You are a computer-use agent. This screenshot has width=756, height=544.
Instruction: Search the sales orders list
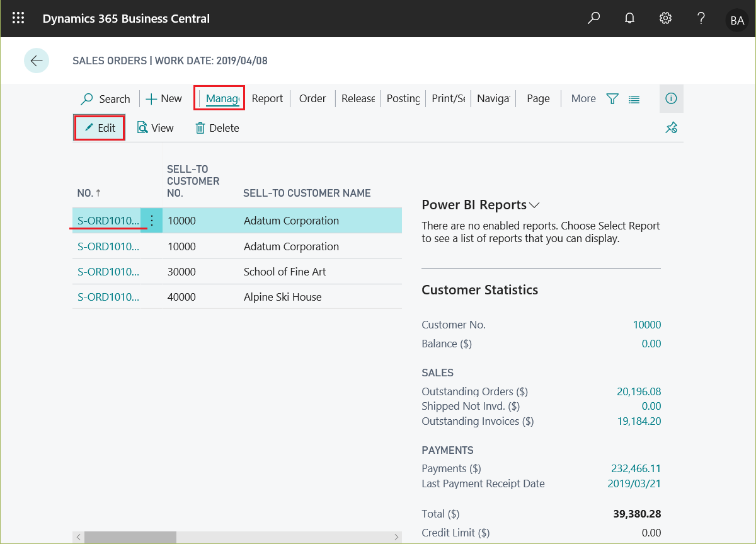pos(106,99)
